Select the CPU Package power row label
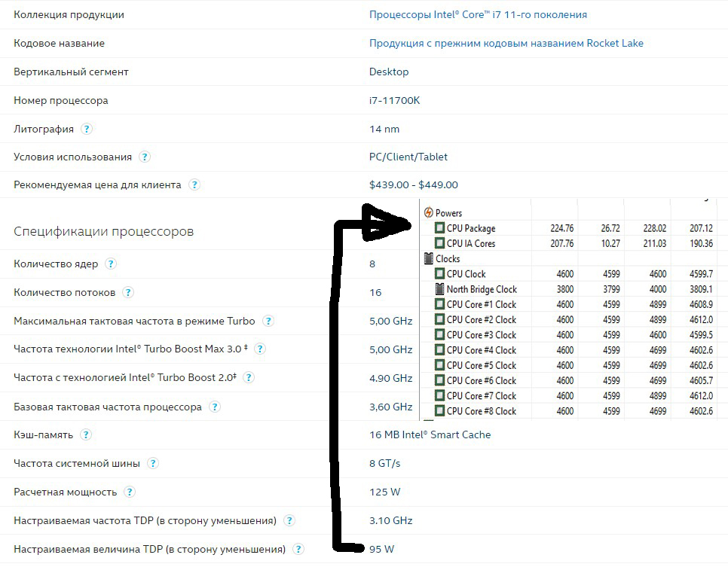The height and width of the screenshot is (567, 728). point(471,228)
